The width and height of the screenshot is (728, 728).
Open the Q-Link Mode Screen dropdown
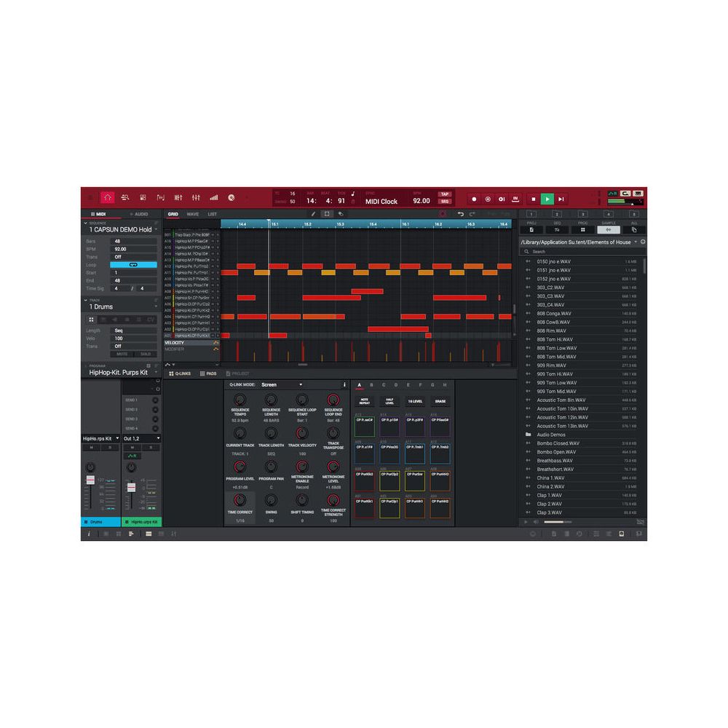click(x=282, y=384)
